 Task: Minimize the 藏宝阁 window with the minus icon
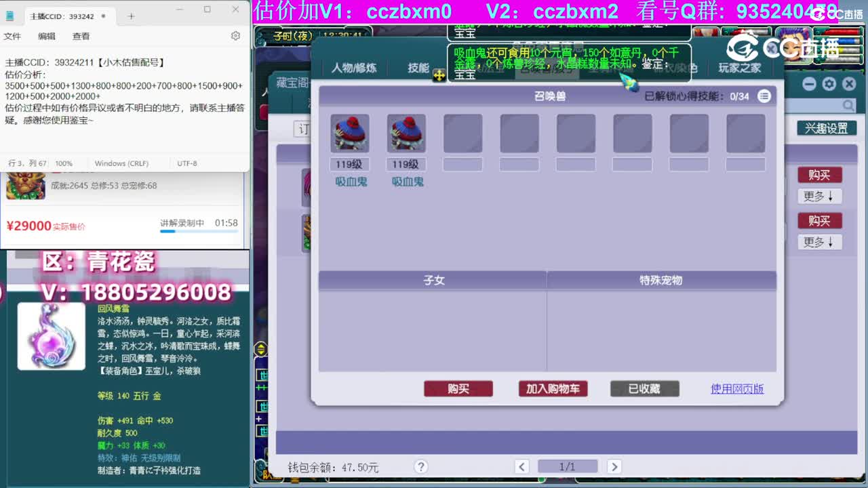(809, 84)
